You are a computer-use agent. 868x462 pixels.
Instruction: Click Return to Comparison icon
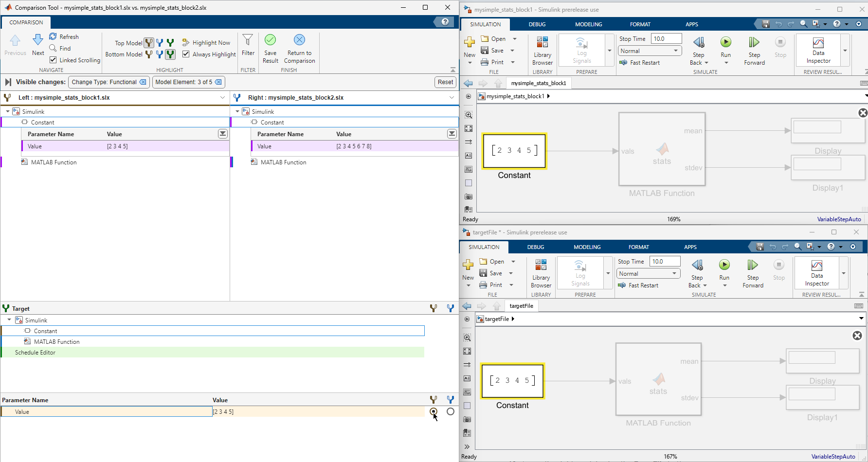point(300,40)
